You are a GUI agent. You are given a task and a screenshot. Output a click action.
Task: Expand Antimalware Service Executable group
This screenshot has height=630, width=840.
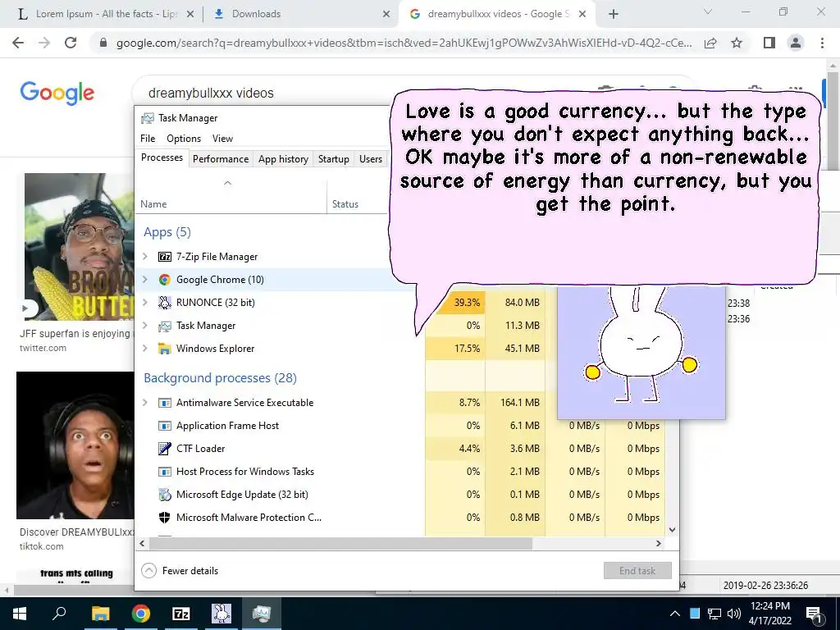point(144,403)
